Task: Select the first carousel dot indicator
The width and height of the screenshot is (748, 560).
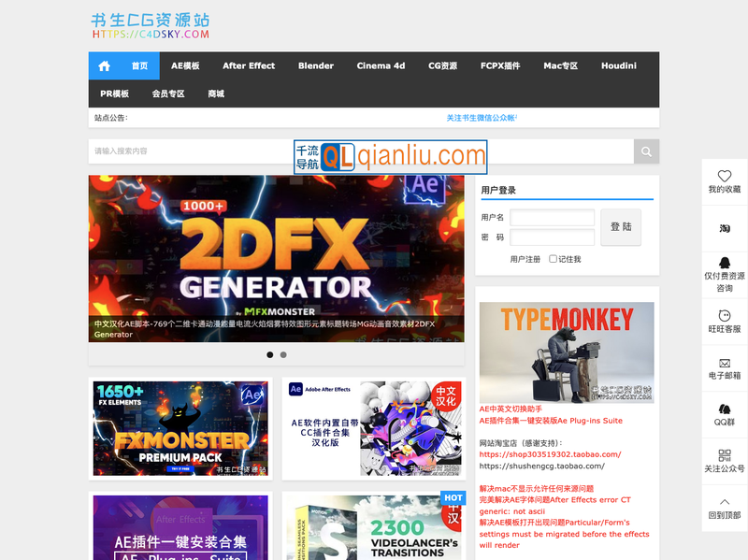Action: (x=270, y=354)
